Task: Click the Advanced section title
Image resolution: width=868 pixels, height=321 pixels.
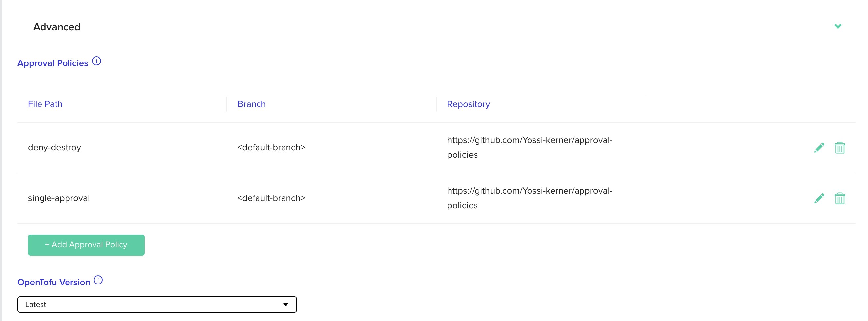Action: pyautogui.click(x=57, y=27)
